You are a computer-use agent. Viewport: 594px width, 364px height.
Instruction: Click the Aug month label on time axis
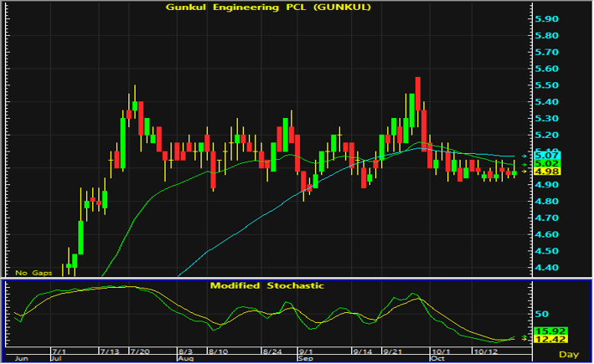pos(186,358)
